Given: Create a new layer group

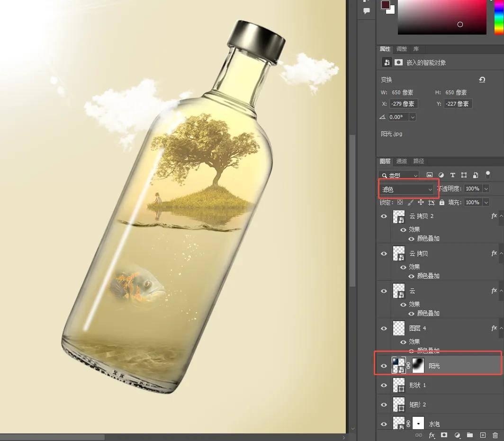Looking at the screenshot, I should click(470, 435).
